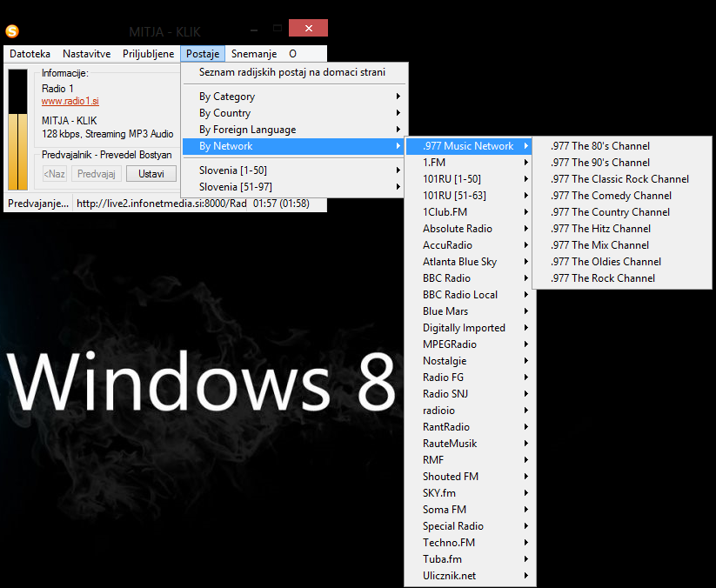Open the Snemanje menu
This screenshot has height=588, width=716.
[x=254, y=54]
